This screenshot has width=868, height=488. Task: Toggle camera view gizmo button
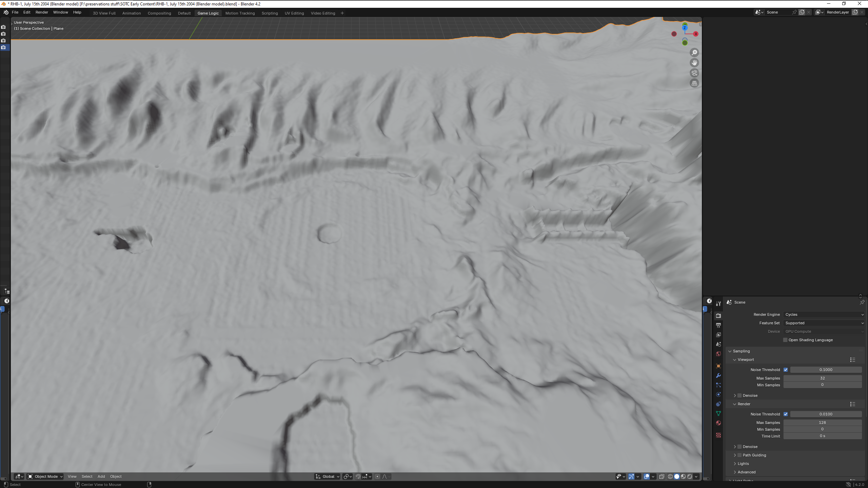694,73
